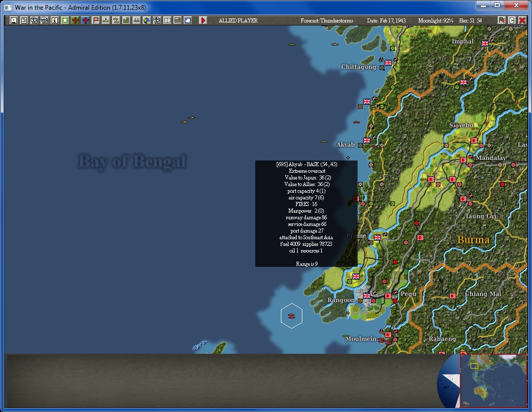The height and width of the screenshot is (412, 532).
Task: Click the single yellow ship toolbar icon
Action: (x=106, y=20)
